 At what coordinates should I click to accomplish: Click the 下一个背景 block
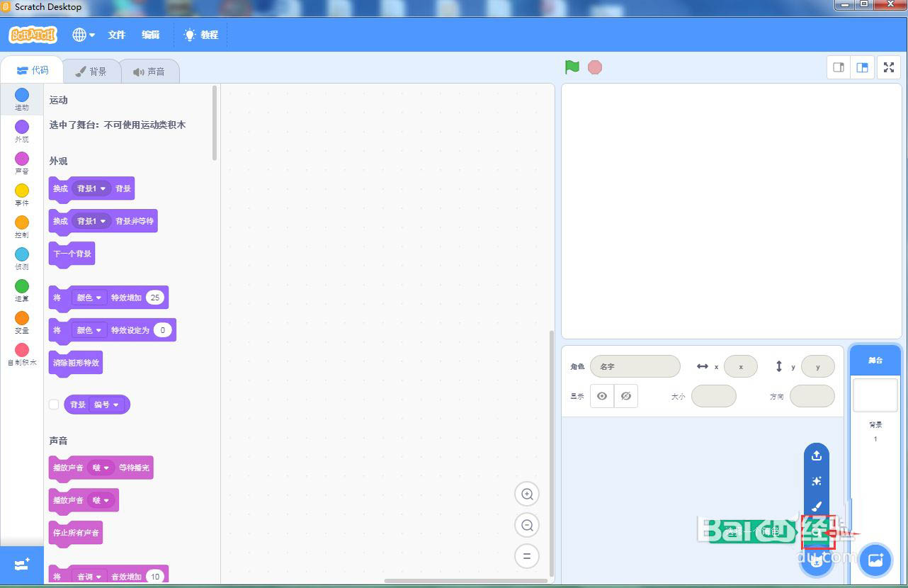pyautogui.click(x=72, y=254)
